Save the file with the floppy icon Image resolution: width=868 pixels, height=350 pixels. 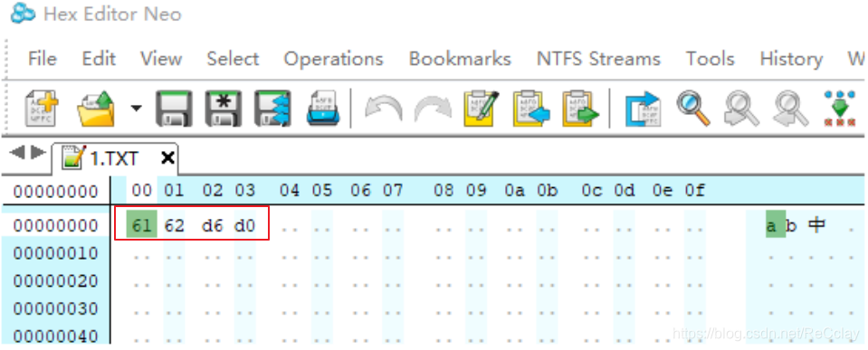[174, 109]
